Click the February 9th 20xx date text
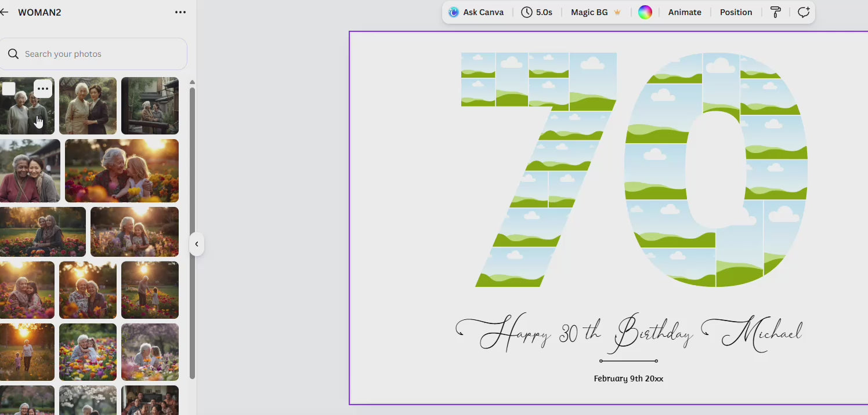Screen dimensions: 868x415 [628, 378]
